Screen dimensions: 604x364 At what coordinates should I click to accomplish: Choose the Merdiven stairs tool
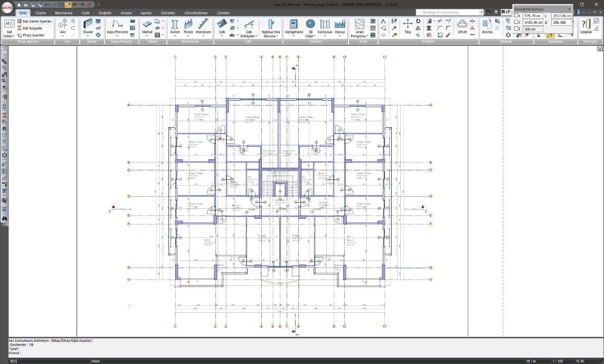(x=203, y=26)
